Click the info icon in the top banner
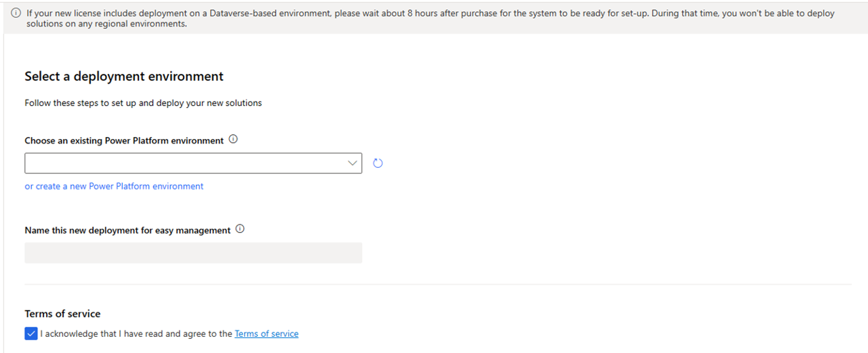Image resolution: width=868 pixels, height=353 pixels. [16, 13]
